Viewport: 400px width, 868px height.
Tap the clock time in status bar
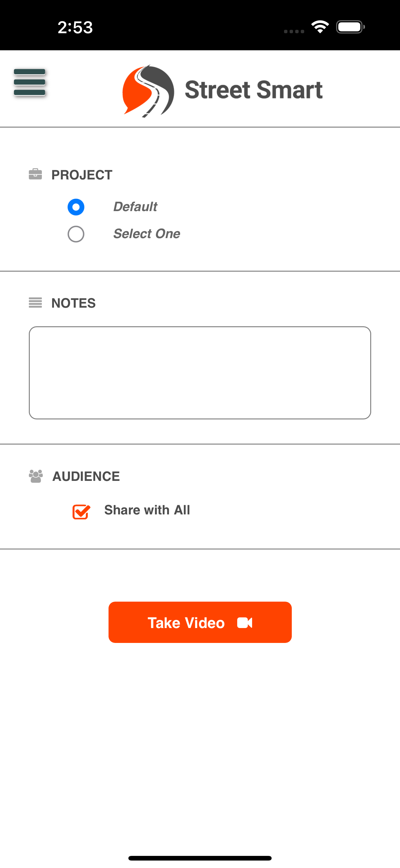(x=75, y=27)
